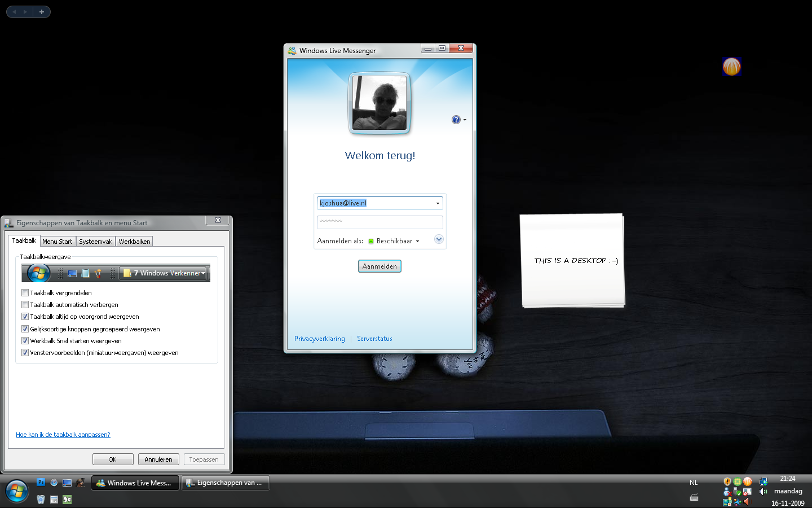This screenshot has width=812, height=508.
Task: Open the network connection tray icon
Action: click(764, 481)
